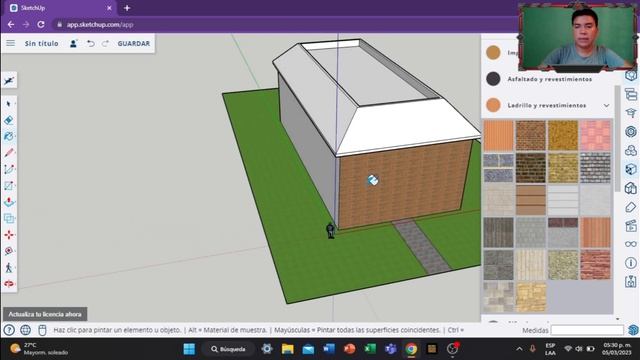Pick the dark brown brick swatch, second row

pyautogui.click(x=531, y=168)
